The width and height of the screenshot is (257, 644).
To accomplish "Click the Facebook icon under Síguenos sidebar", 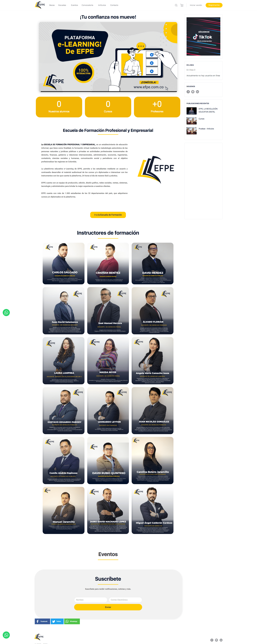I will [x=188, y=92].
